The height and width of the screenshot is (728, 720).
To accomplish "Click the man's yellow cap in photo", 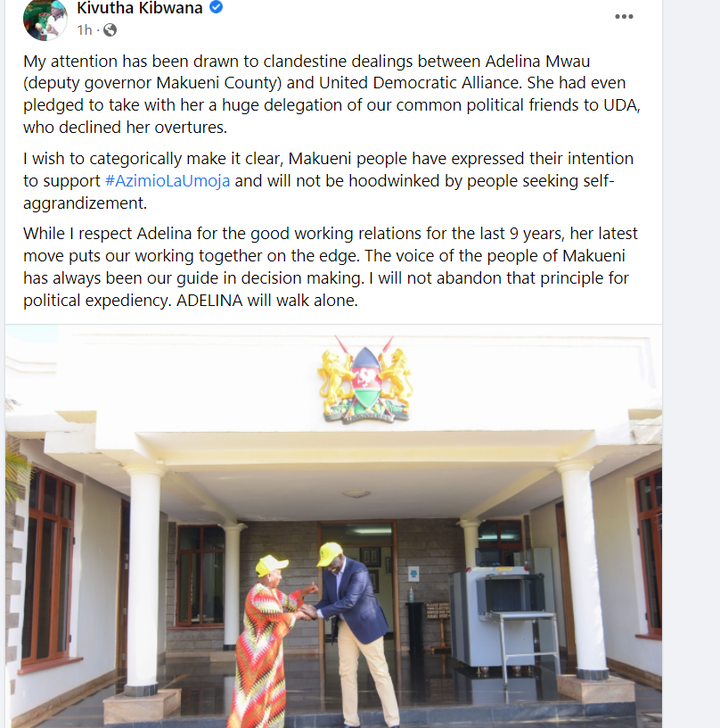I will [329, 553].
